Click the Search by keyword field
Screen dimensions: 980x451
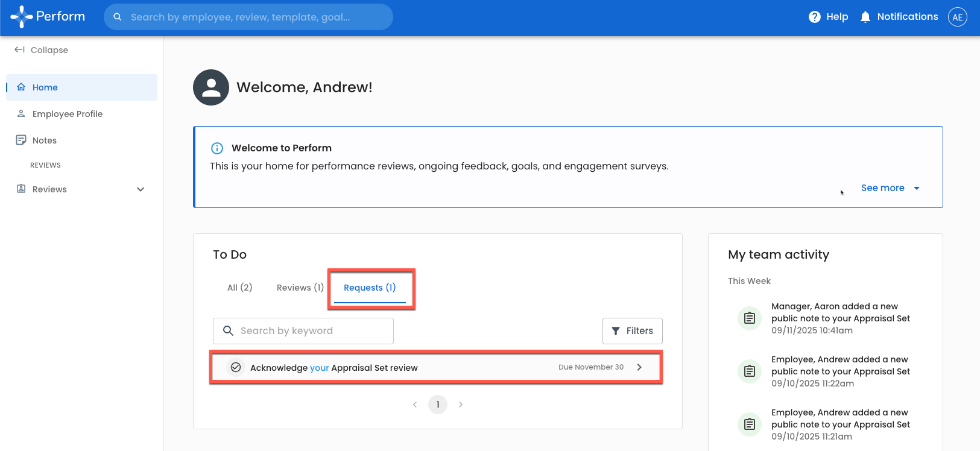303,331
